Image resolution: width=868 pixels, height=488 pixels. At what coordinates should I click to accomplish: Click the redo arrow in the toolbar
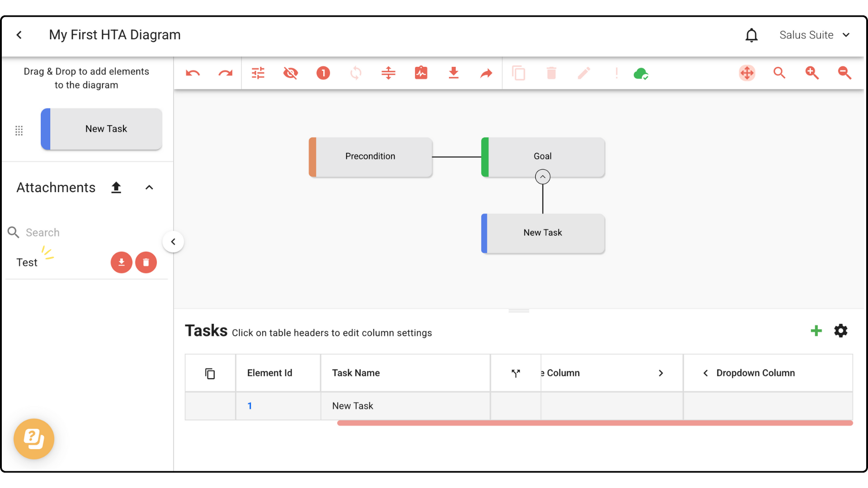tap(225, 73)
